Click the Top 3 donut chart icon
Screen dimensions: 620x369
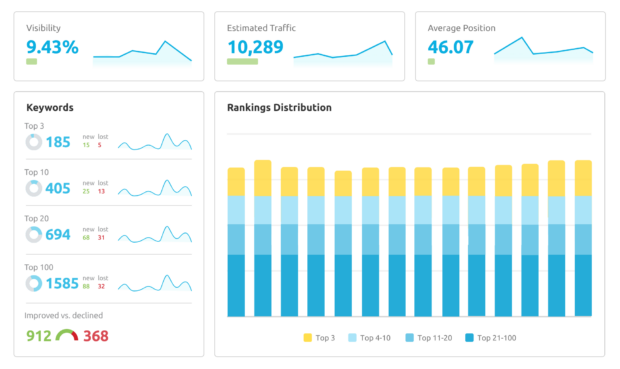[x=34, y=142]
